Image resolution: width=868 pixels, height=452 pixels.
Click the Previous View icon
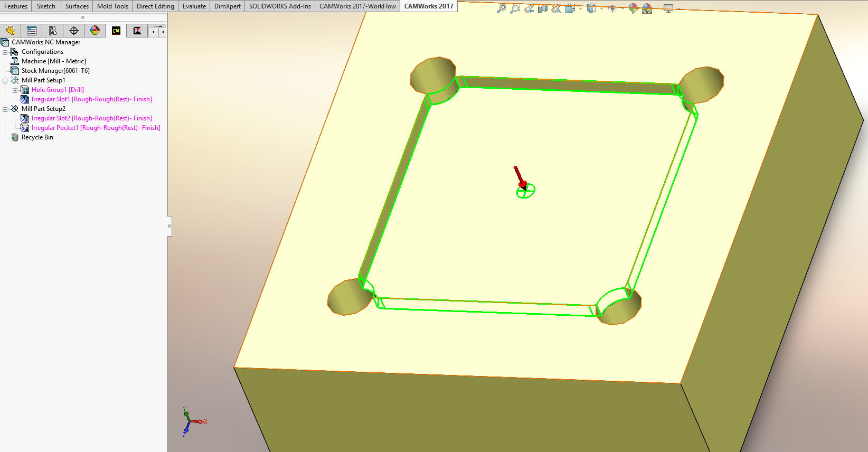coord(529,8)
